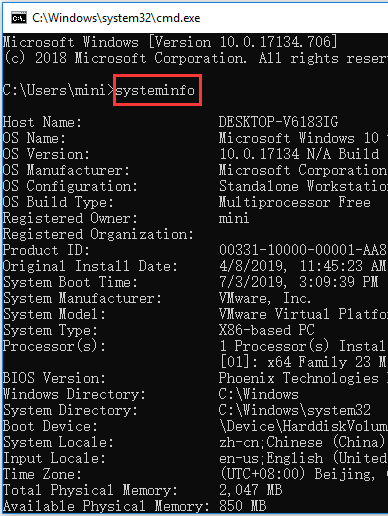Image resolution: width=388 pixels, height=516 pixels.
Task: Click the BIOS Version: label
Action: point(54,378)
